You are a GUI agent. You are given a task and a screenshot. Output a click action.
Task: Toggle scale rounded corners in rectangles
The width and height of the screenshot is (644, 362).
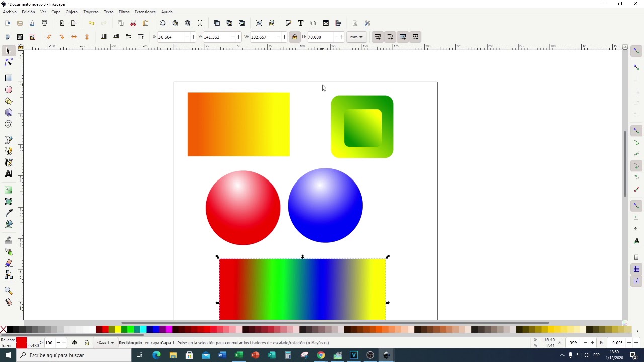390,37
